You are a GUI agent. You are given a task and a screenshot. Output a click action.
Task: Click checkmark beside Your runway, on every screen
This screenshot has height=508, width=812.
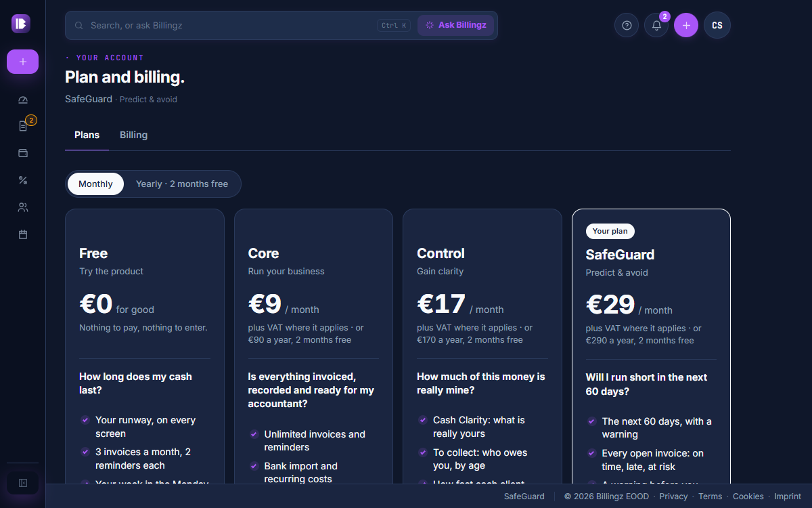click(x=85, y=420)
